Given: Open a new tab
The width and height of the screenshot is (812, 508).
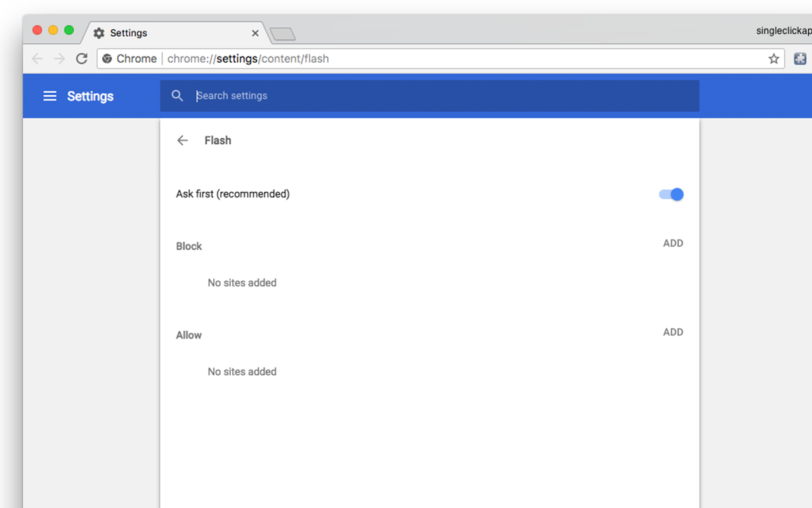Looking at the screenshot, I should [283, 35].
